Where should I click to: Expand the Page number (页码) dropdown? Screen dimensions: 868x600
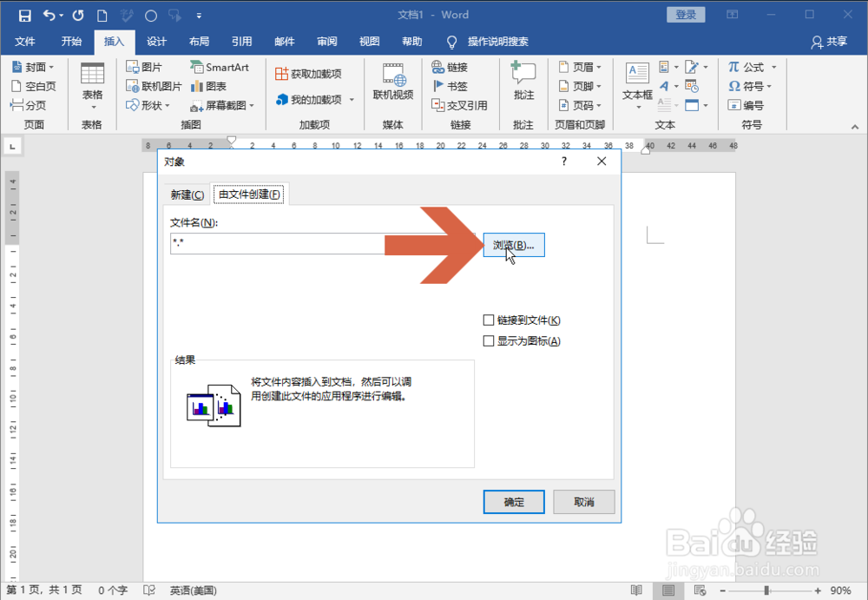coord(599,105)
